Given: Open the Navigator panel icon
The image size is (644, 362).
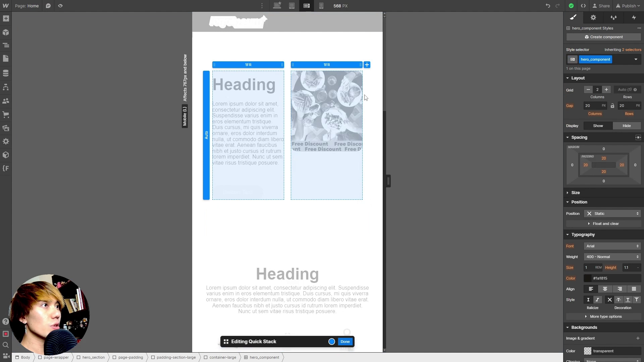Looking at the screenshot, I should pyautogui.click(x=6, y=45).
